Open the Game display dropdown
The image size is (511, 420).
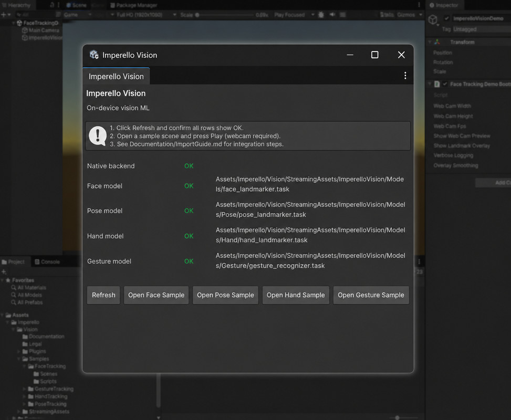[x=78, y=15]
